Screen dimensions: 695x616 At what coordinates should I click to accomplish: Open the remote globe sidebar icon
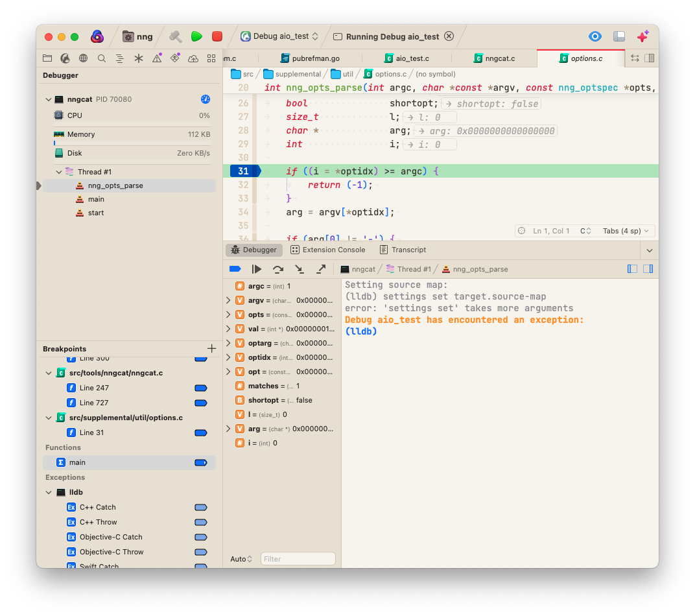coord(84,58)
